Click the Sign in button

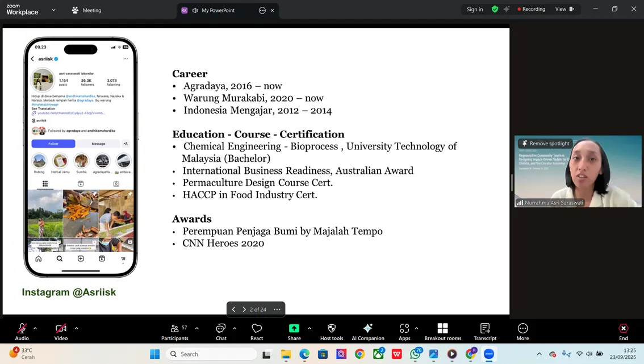click(475, 9)
